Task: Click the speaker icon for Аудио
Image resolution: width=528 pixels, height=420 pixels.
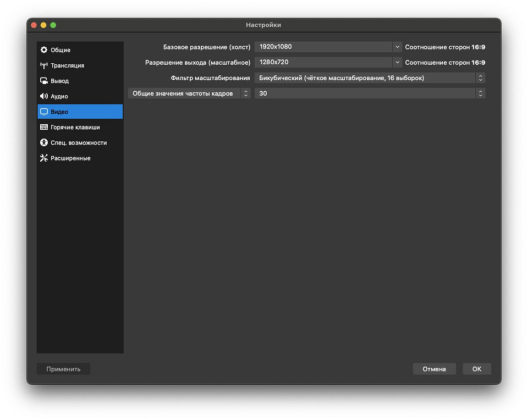Action: [44, 96]
